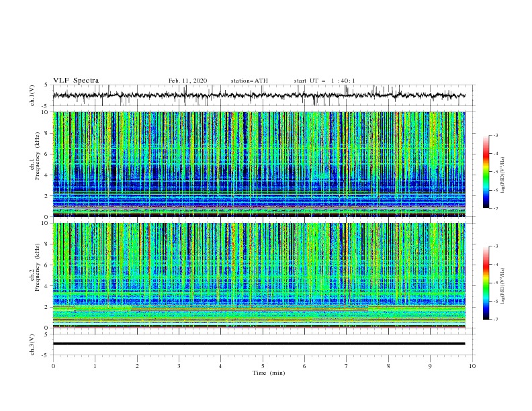532x411 pixels.
Task: Click the ch.1 PSD color scale bar
Action: 486,172
